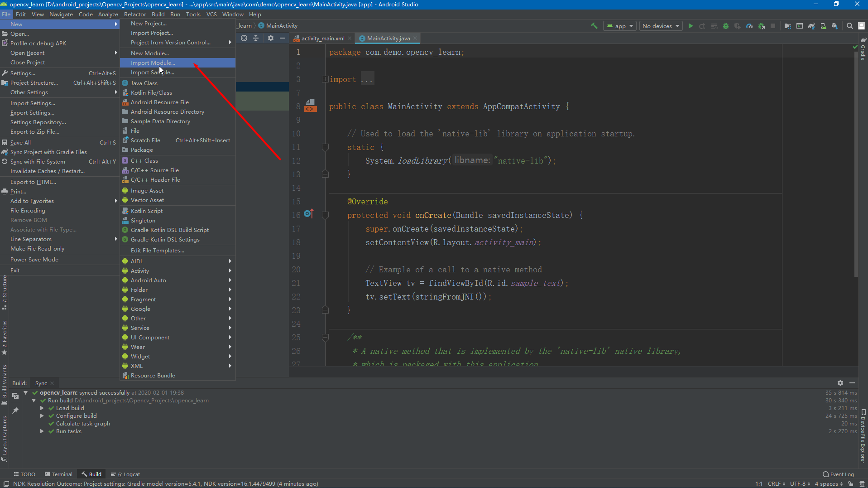Close the Sync tab in Build panel

(52, 383)
